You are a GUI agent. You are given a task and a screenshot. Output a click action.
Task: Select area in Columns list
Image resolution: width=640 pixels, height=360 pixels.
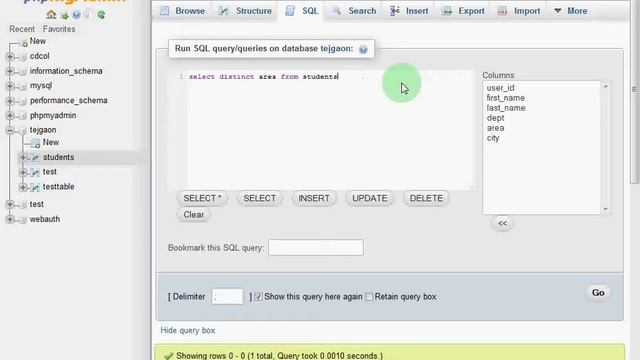coord(495,128)
